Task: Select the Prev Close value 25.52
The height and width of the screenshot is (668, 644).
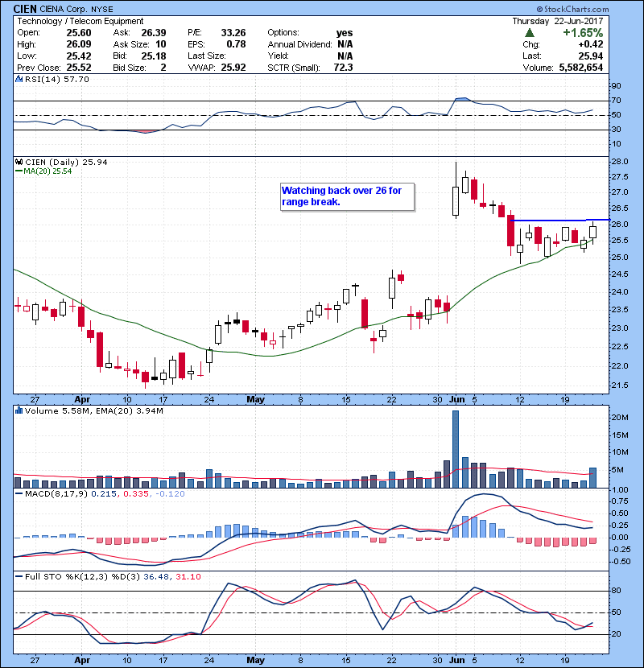Action: pos(79,68)
